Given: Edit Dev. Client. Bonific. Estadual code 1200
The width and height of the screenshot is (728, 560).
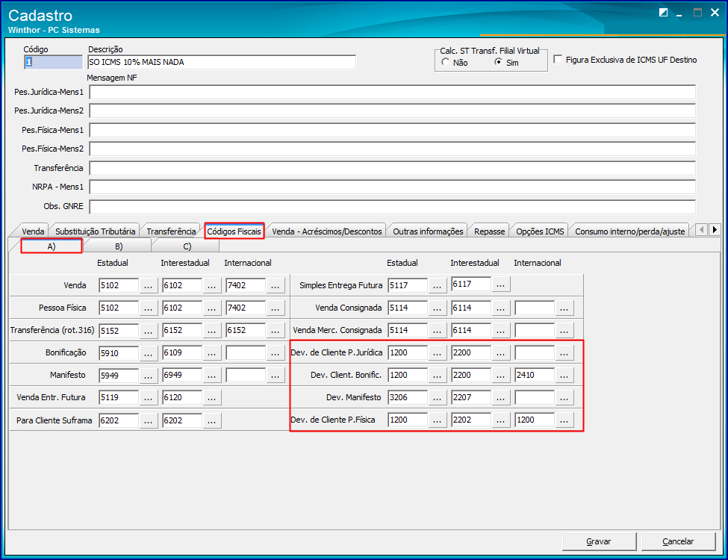Looking at the screenshot, I should coord(407,375).
